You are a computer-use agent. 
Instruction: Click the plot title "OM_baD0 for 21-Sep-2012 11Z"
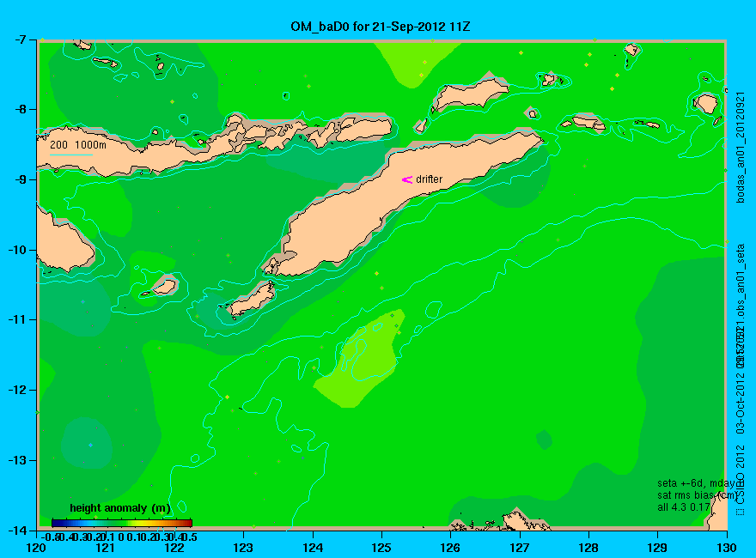tap(380, 27)
